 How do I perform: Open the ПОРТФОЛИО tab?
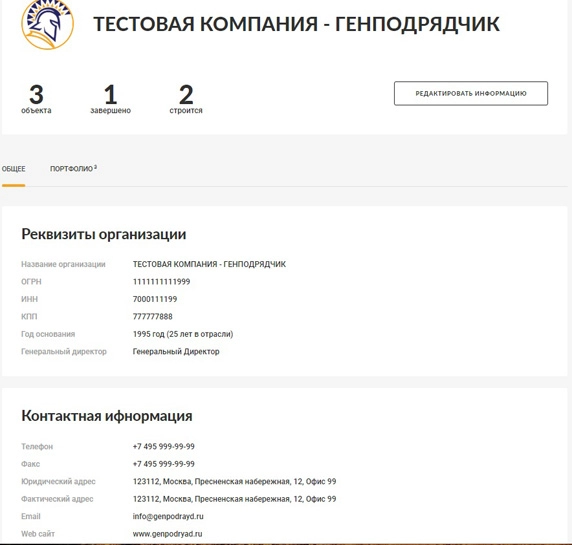[73, 169]
